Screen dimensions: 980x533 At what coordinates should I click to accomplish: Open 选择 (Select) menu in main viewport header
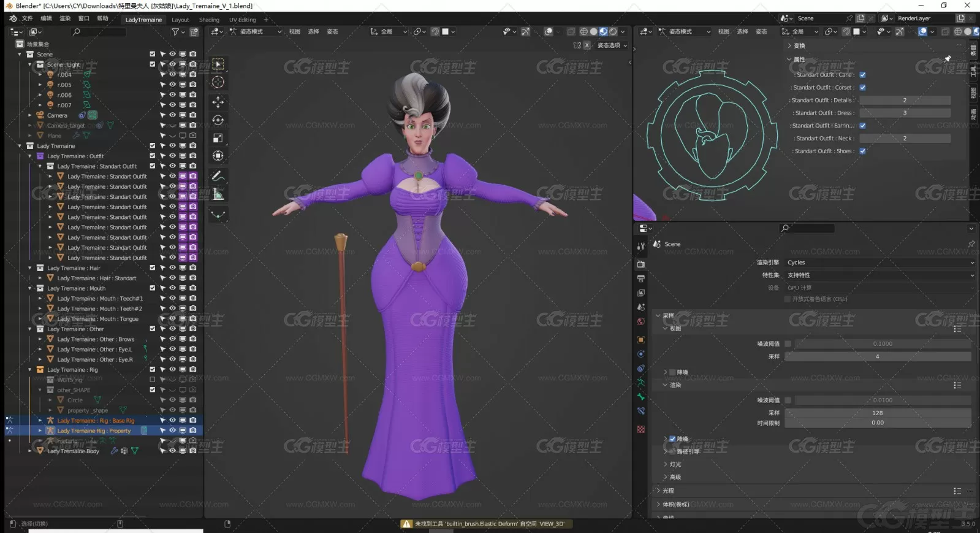pyautogui.click(x=313, y=32)
